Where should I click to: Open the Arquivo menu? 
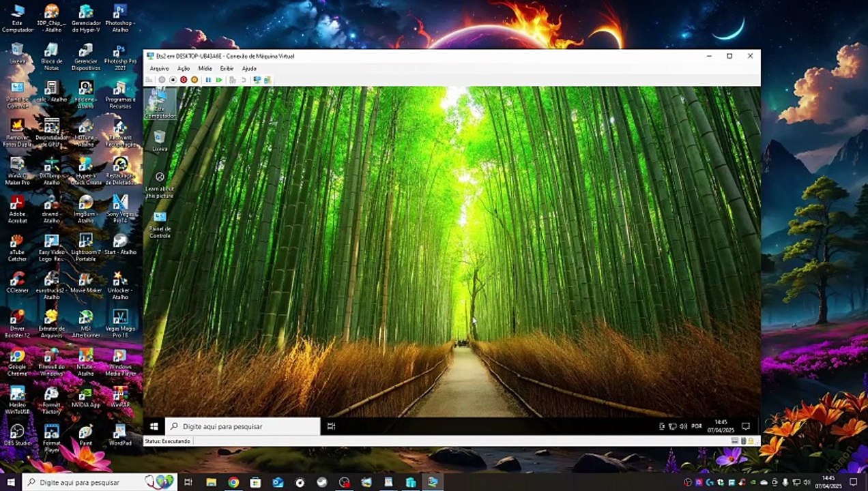(x=159, y=68)
